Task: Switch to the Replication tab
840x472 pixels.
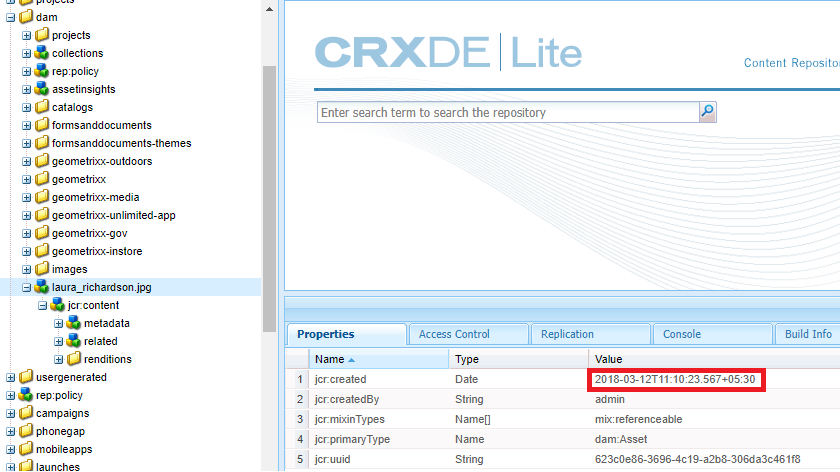Action: (x=590, y=334)
